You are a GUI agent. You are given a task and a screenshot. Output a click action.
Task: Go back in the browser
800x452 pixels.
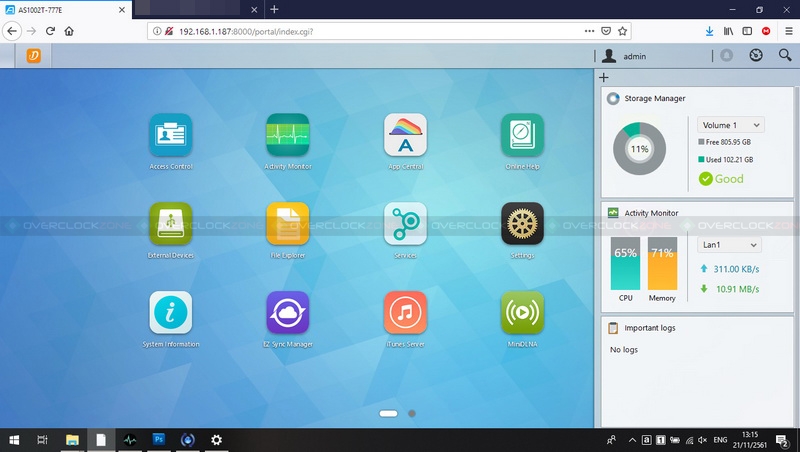coord(12,31)
